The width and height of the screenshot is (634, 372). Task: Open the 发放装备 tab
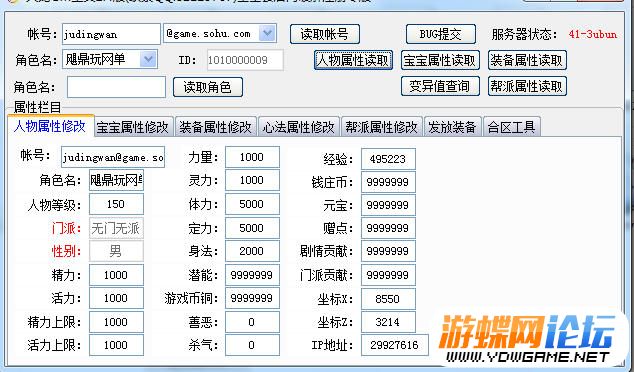(452, 127)
